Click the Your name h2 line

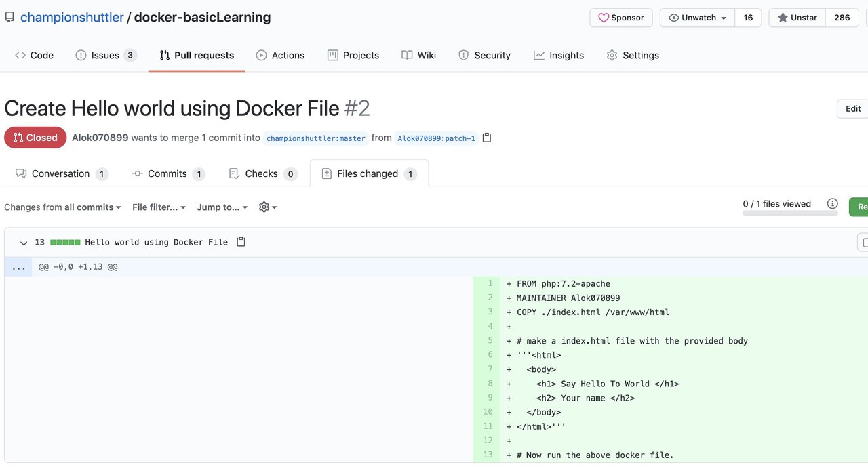(x=585, y=398)
